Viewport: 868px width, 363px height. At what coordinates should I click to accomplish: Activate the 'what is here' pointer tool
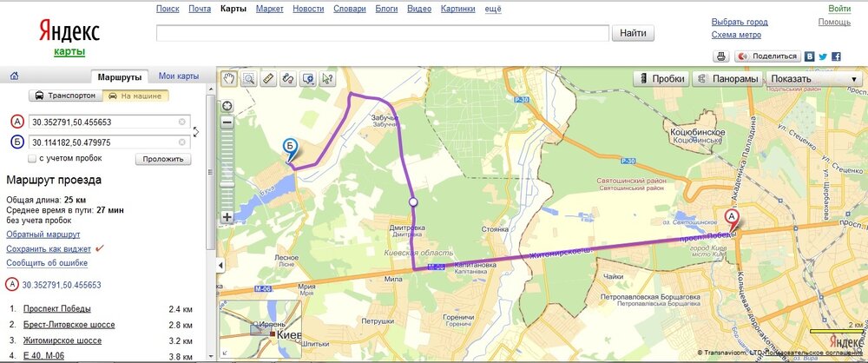click(x=327, y=79)
